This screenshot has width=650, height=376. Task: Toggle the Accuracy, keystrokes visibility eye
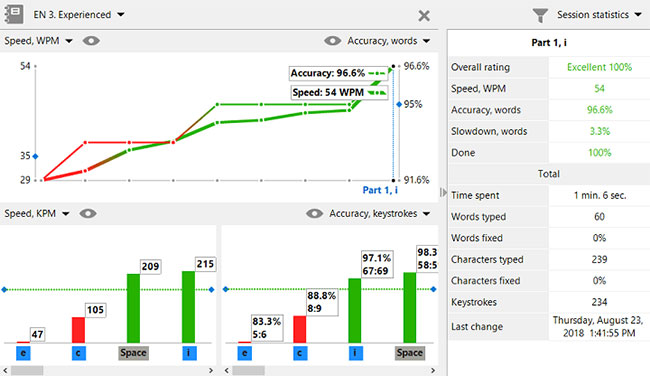314,213
